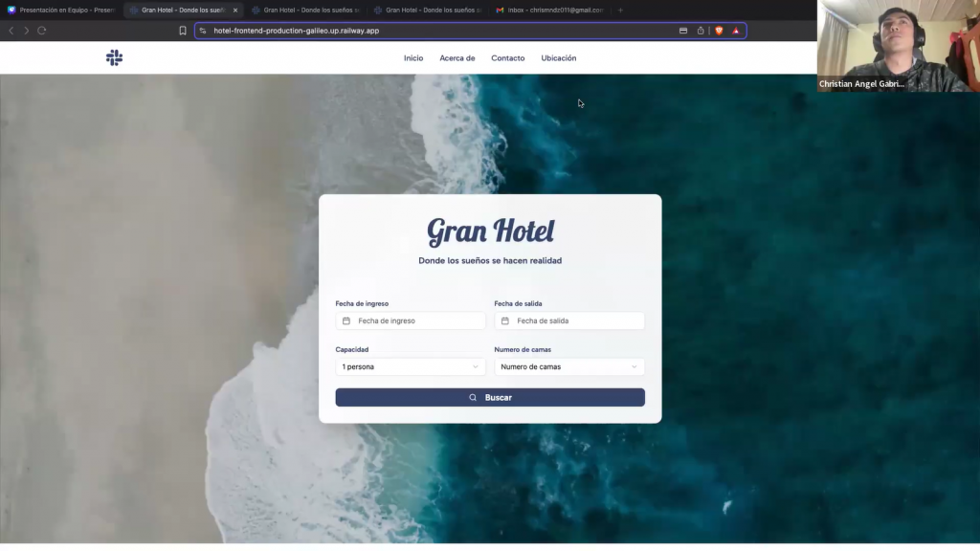Expand the Numero de camas dropdown
The image size is (980, 551).
(x=568, y=366)
